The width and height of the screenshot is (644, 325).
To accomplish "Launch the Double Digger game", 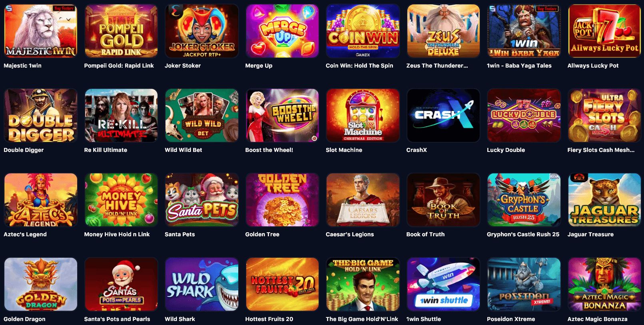I will point(40,115).
